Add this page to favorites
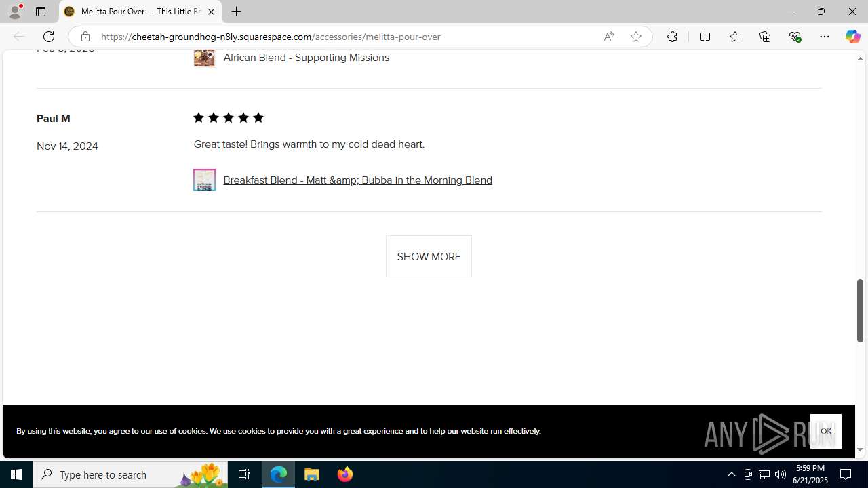 (x=636, y=37)
